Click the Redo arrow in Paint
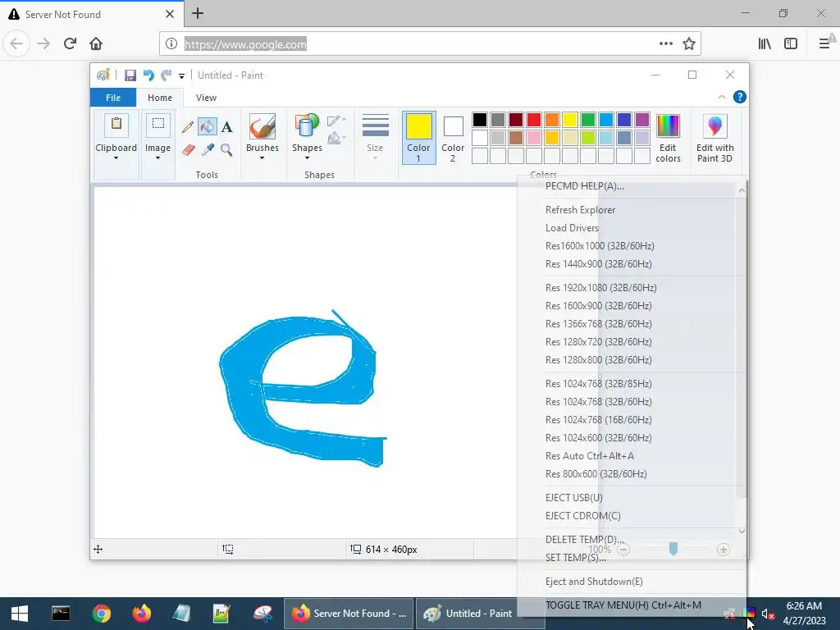Image resolution: width=840 pixels, height=630 pixels. pos(167,75)
